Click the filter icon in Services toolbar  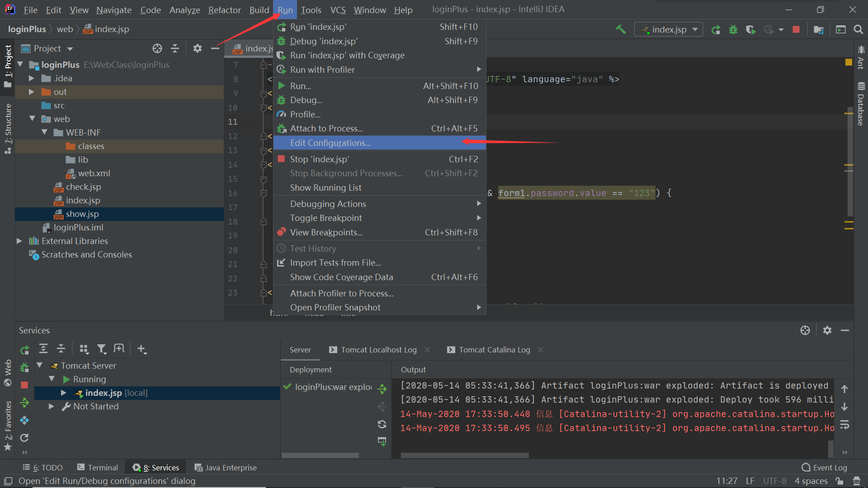tap(102, 349)
